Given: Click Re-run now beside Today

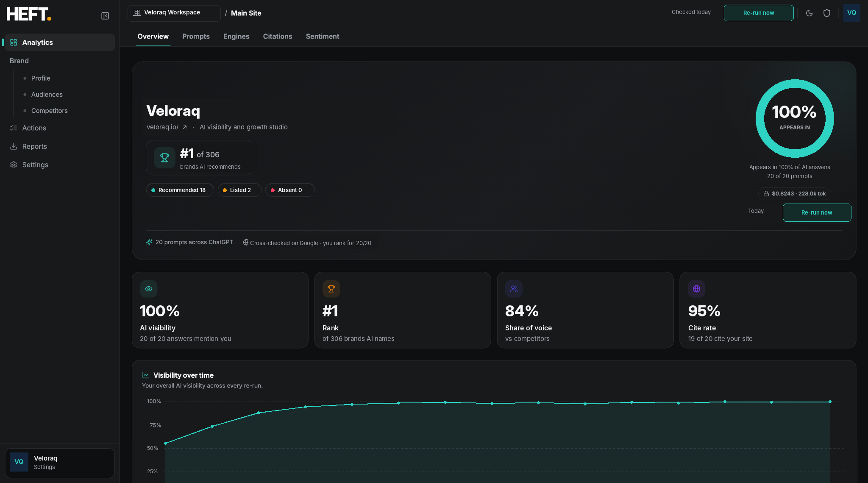Looking at the screenshot, I should click(817, 212).
